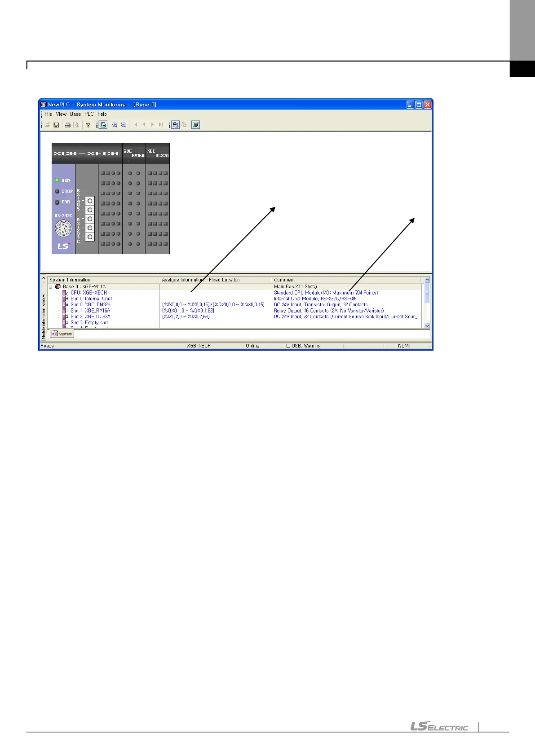Click the XBE-RY16A module header
Screen dimensions: 535x756
pyautogui.click(x=134, y=154)
